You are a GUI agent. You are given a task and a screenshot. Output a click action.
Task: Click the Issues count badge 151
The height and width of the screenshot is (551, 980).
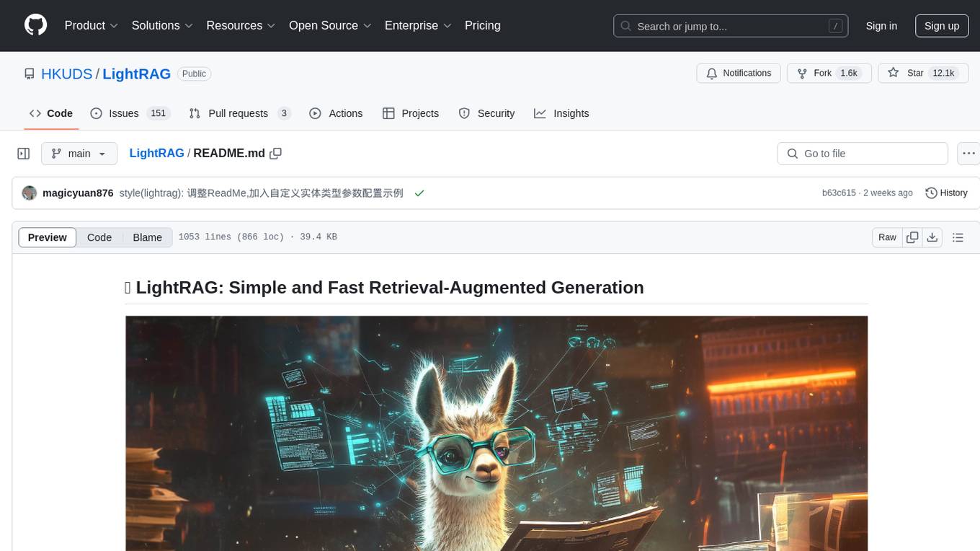(159, 113)
